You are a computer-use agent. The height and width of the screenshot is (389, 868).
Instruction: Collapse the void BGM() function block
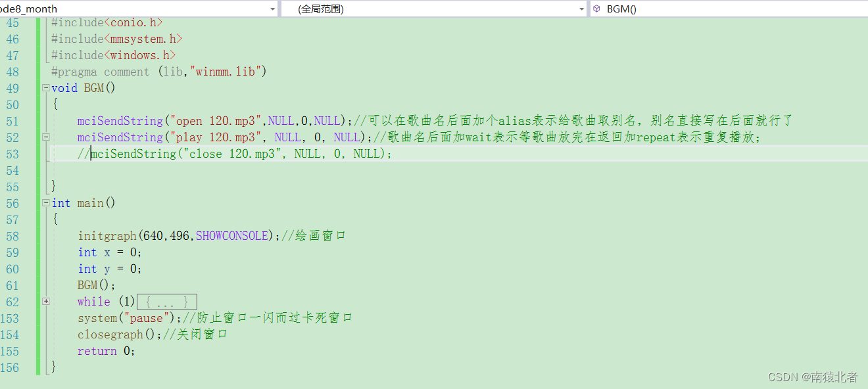(45, 87)
